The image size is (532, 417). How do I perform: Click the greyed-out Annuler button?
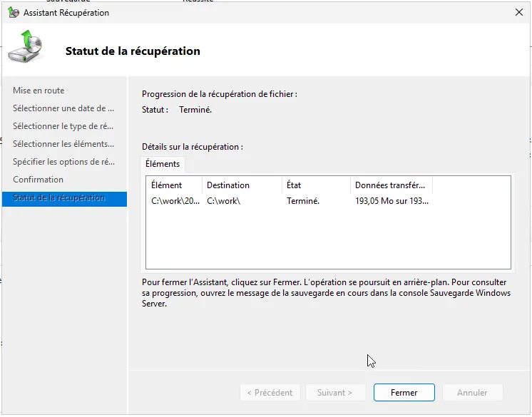(x=472, y=393)
